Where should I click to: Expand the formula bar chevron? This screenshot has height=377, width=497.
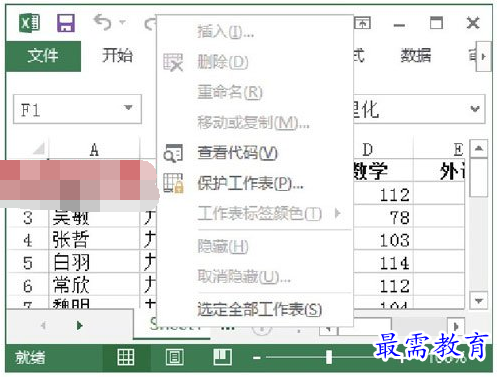(475, 109)
